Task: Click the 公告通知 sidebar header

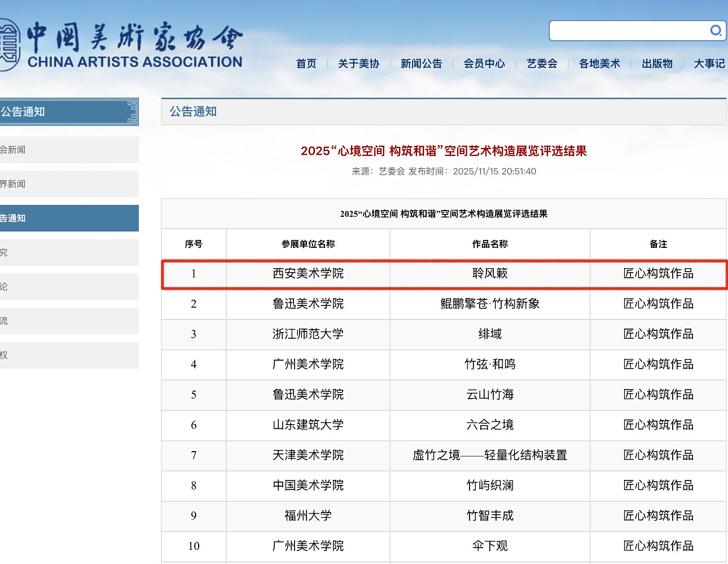Action: [68, 112]
